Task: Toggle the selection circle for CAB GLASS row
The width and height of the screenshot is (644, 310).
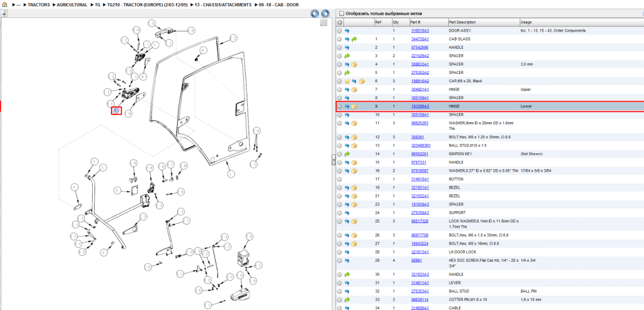Action: [339, 39]
